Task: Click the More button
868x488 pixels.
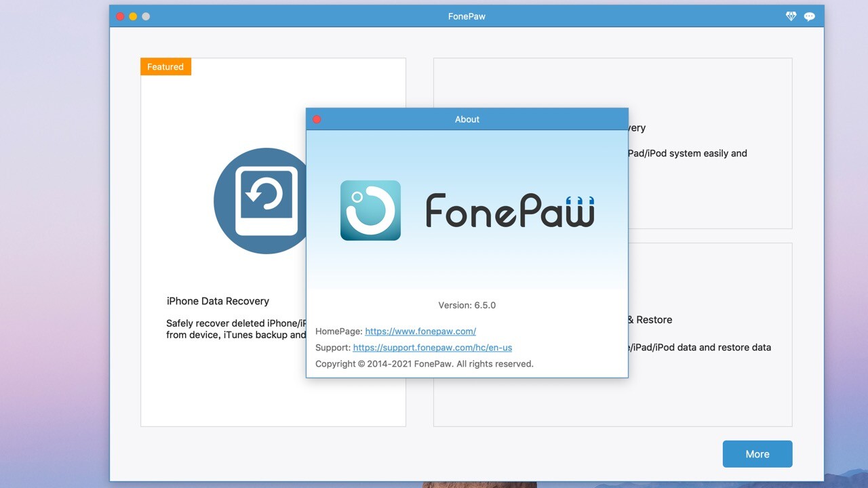Action: (757, 454)
